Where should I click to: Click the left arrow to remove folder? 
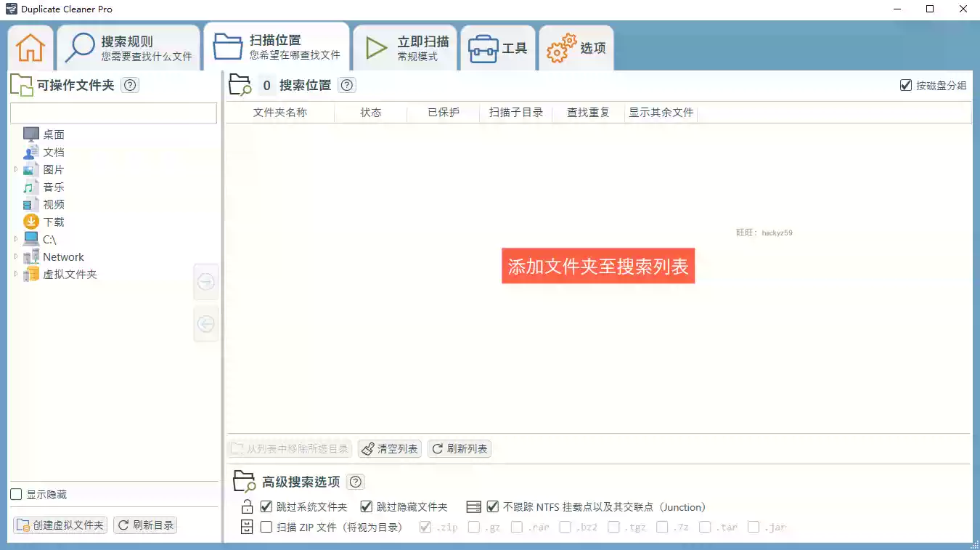(x=206, y=324)
